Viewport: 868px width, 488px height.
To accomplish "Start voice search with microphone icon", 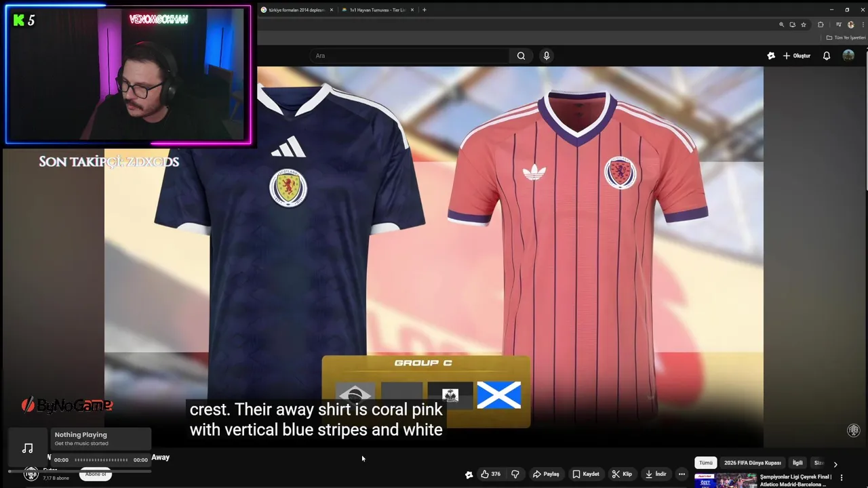I will (547, 56).
